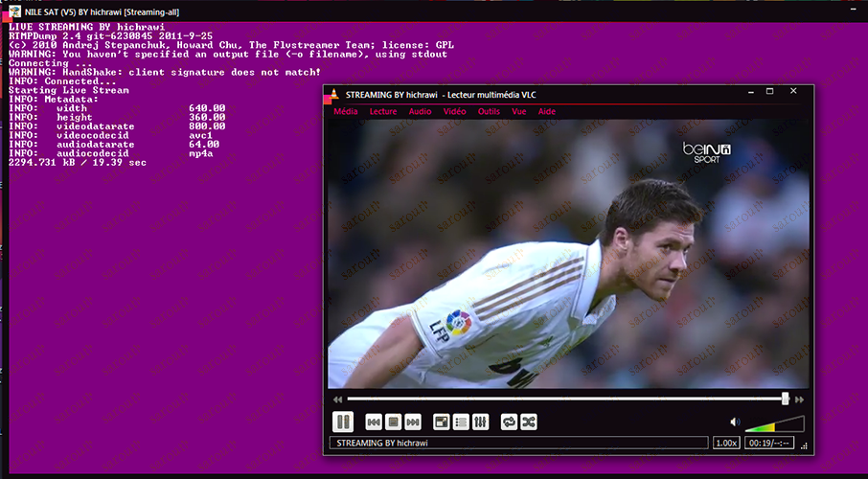The width and height of the screenshot is (868, 479).
Task: Mute audio with the speaker icon
Action: tap(735, 422)
